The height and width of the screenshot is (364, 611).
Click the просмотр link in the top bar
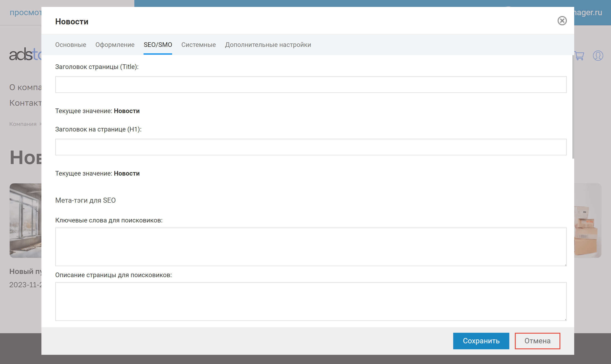pyautogui.click(x=26, y=12)
